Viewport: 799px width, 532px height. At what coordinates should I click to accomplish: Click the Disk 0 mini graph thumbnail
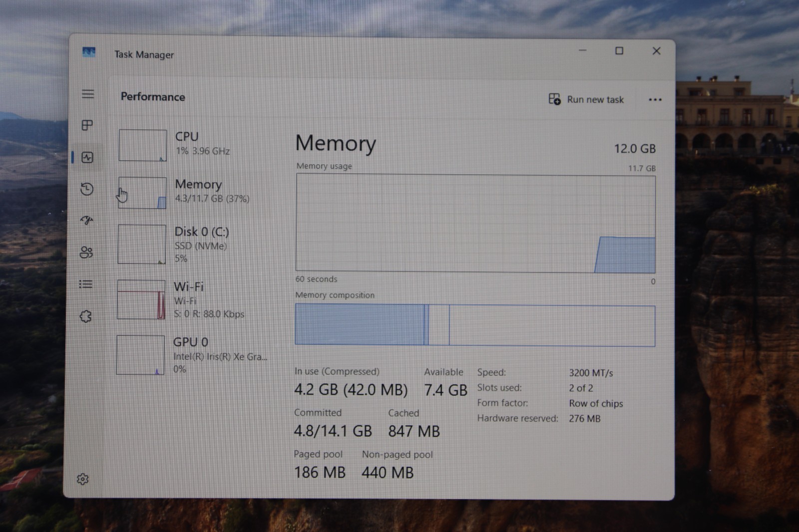coord(142,244)
